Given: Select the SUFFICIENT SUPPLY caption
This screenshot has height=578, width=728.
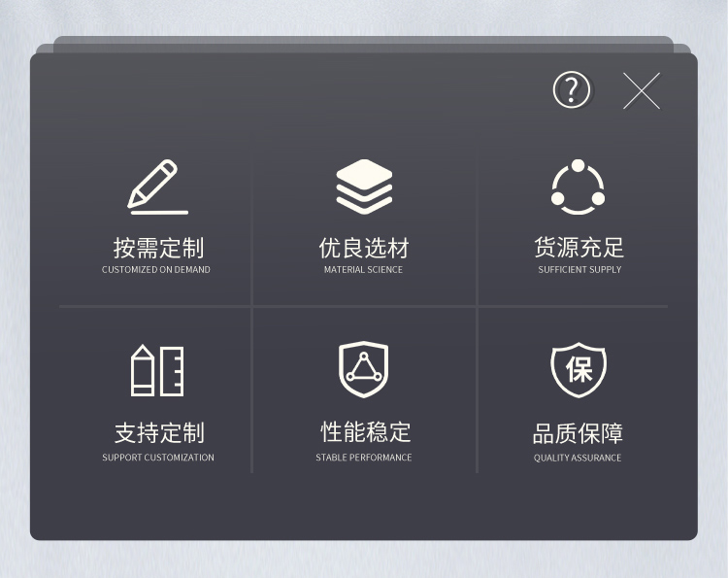Looking at the screenshot, I should (x=579, y=269).
